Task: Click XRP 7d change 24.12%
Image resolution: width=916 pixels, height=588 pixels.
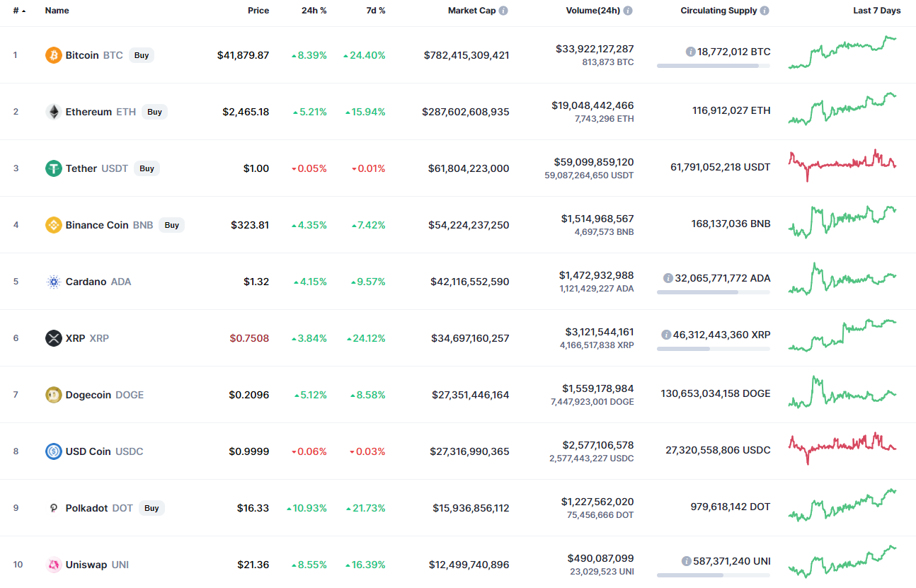Action: (x=366, y=338)
